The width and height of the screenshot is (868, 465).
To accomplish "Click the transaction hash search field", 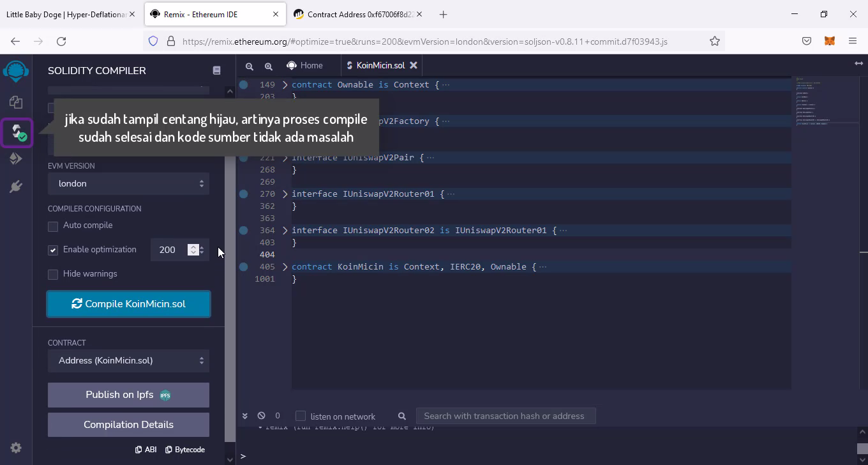I will [x=504, y=416].
